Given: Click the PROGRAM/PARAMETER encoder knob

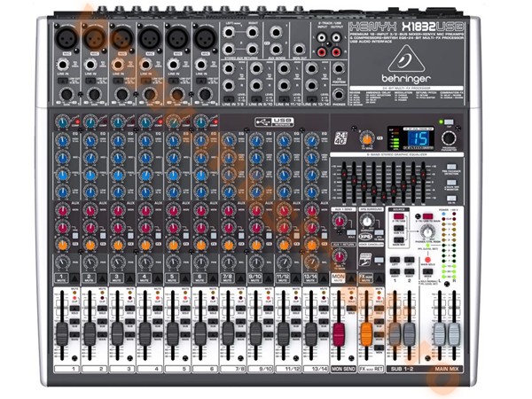Looking at the screenshot, I should click(449, 138).
